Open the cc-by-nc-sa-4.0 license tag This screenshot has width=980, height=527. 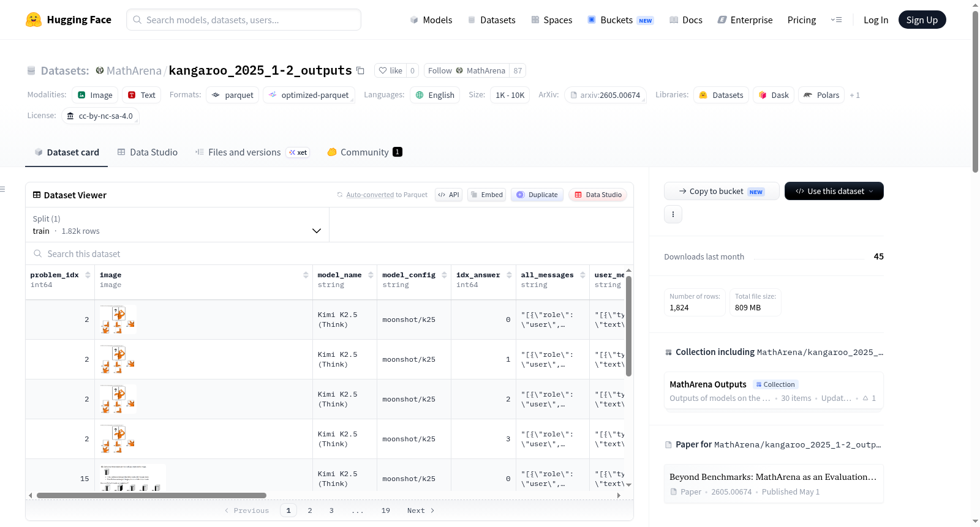pos(100,116)
